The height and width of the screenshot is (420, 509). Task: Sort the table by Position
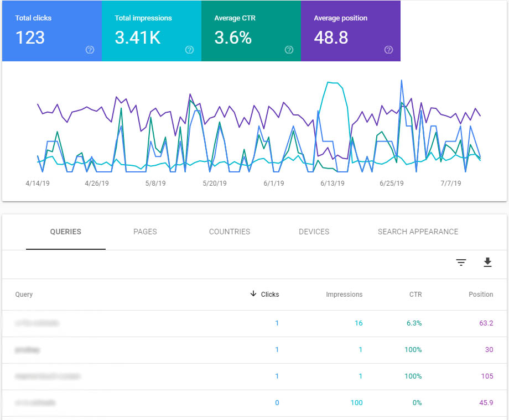click(x=480, y=294)
